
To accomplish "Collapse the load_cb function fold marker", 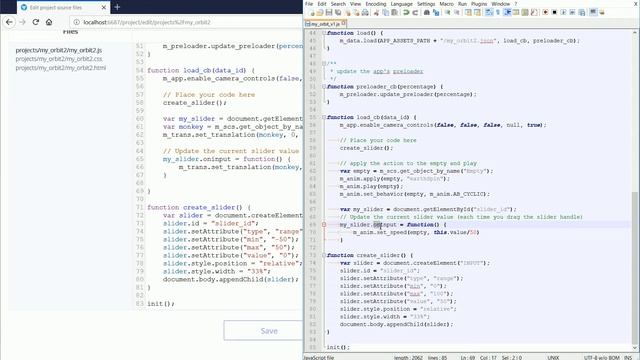I will coord(324,117).
